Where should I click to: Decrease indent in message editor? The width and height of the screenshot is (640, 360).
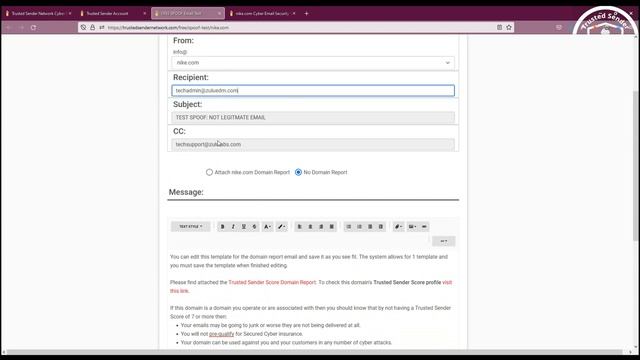coord(370,227)
